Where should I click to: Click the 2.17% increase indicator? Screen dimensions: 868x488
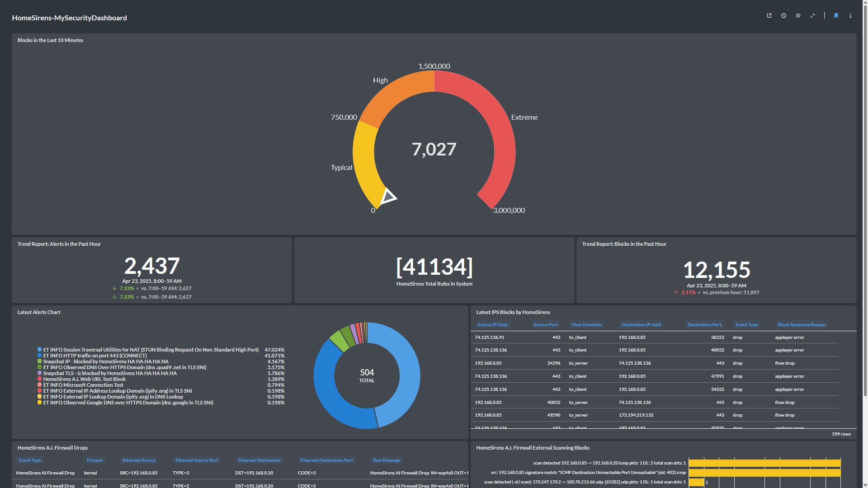(685, 292)
